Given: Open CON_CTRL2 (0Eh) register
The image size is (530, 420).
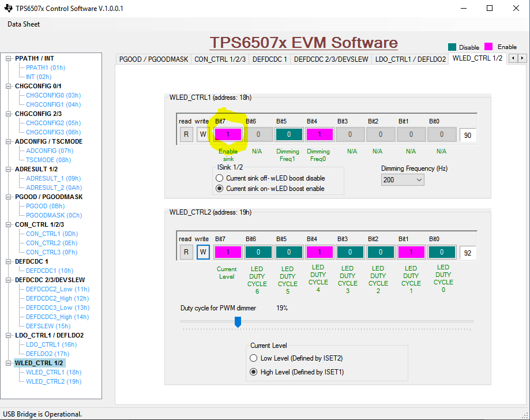Looking at the screenshot, I should point(52,243).
